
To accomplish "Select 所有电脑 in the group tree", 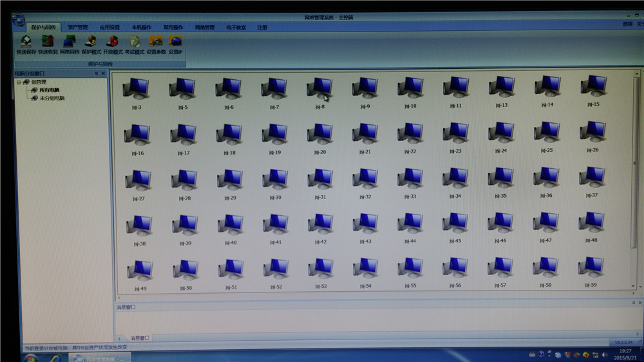I will coord(49,90).
